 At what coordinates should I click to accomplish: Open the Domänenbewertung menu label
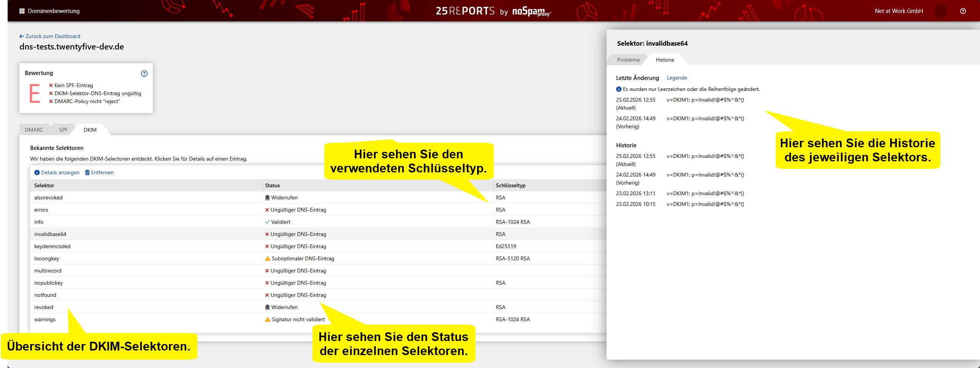point(54,11)
